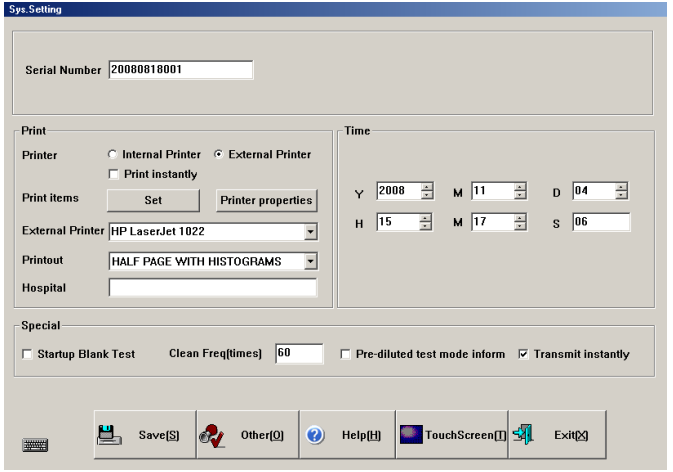Open the External Printer dropdown list
The height and width of the screenshot is (472, 673).
pos(310,232)
